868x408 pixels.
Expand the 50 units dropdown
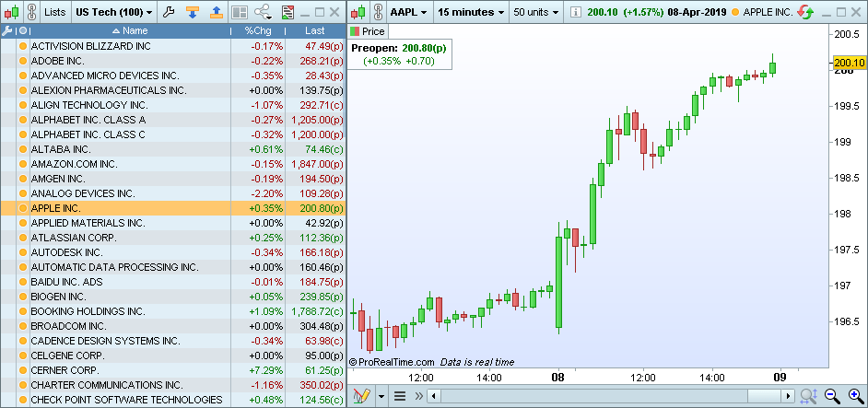[536, 13]
